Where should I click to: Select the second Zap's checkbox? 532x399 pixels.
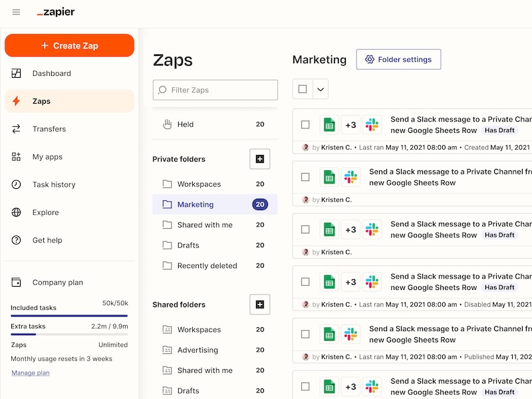305,177
